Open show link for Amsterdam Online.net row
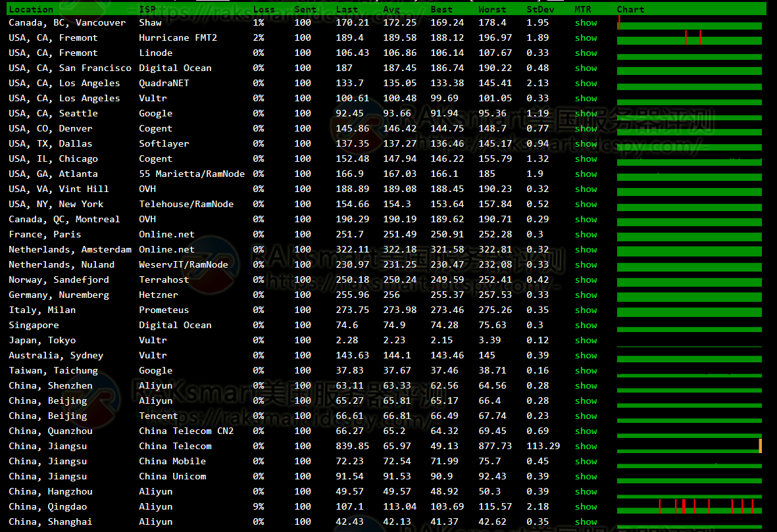This screenshot has height=532, width=777. pos(586,249)
